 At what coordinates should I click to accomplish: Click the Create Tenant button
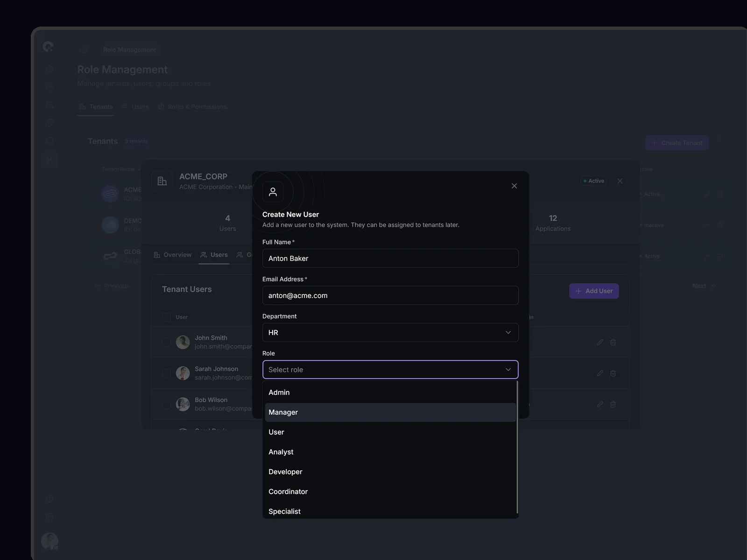click(x=677, y=143)
